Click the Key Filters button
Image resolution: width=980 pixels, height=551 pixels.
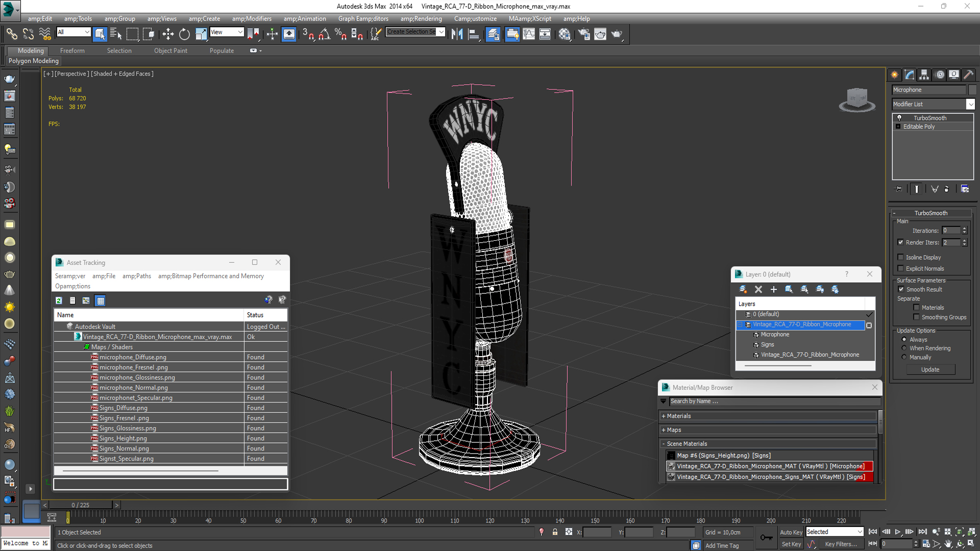click(841, 544)
